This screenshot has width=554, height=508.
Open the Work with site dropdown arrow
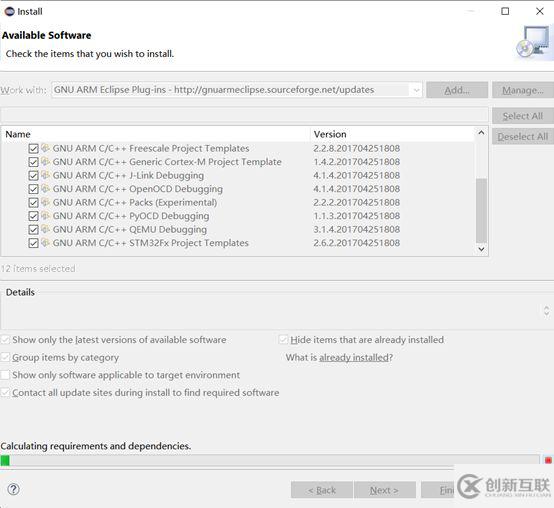pos(416,90)
